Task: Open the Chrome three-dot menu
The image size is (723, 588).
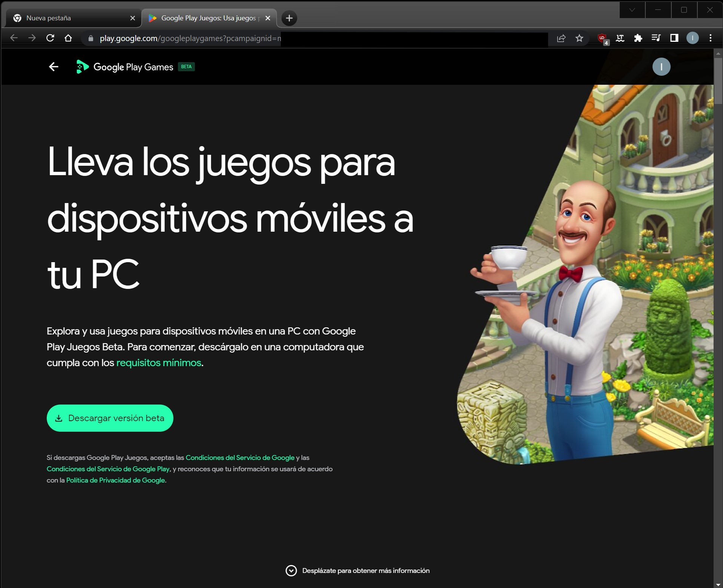Action: coord(711,38)
